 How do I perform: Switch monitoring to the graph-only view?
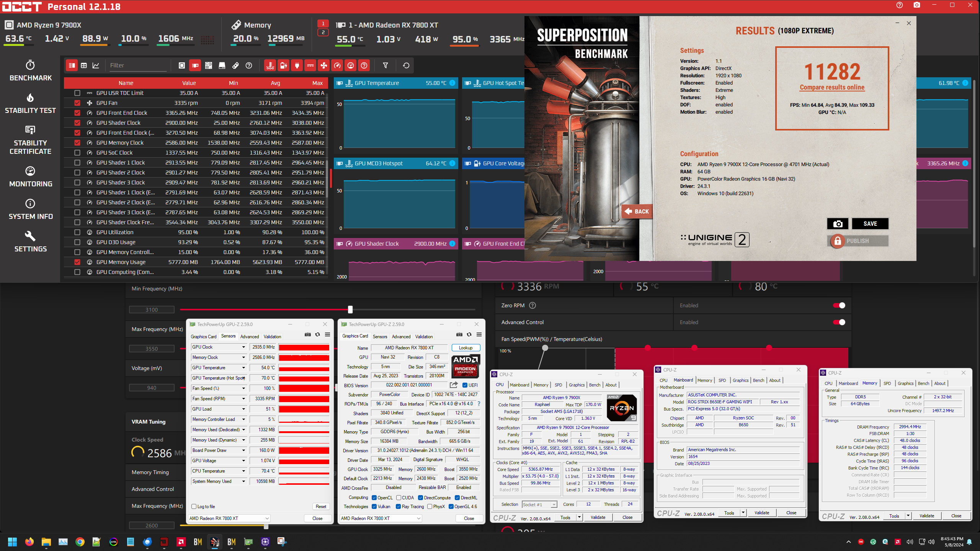click(x=96, y=65)
